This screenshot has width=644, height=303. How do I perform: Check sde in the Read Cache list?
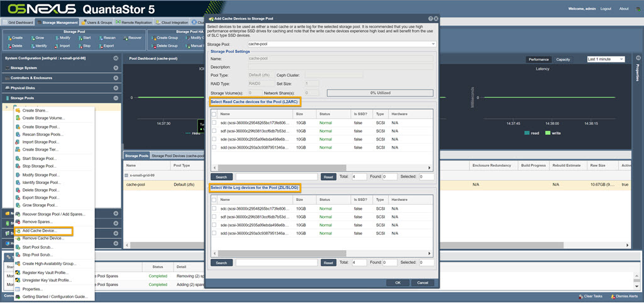(x=214, y=139)
